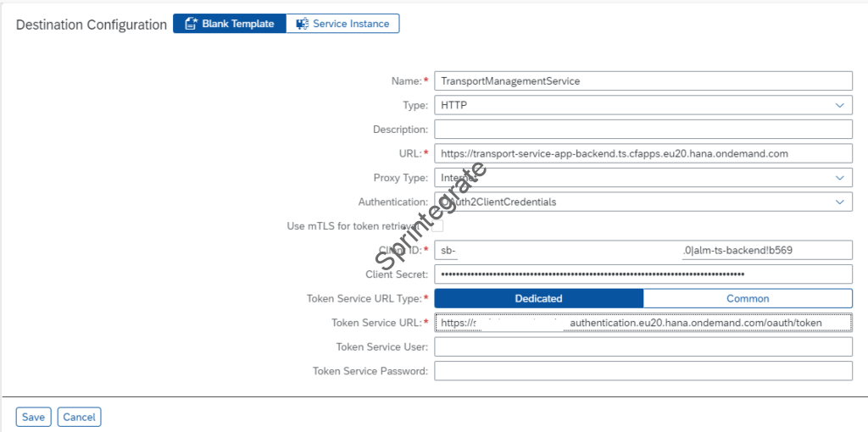Open the Authentication dropdown list
The image size is (868, 432).
[839, 202]
